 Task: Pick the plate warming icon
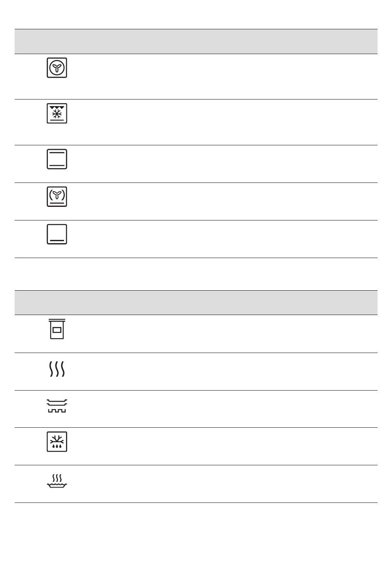click(57, 406)
